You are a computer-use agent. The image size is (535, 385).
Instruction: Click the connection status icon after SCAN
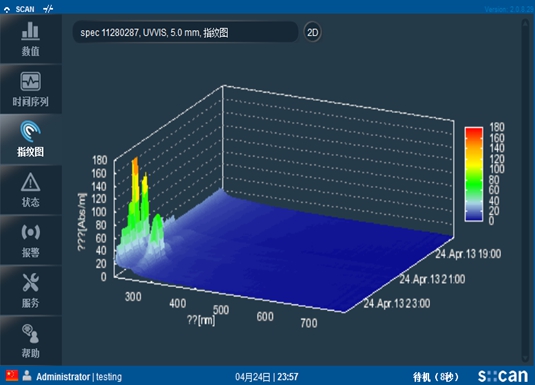coord(48,9)
